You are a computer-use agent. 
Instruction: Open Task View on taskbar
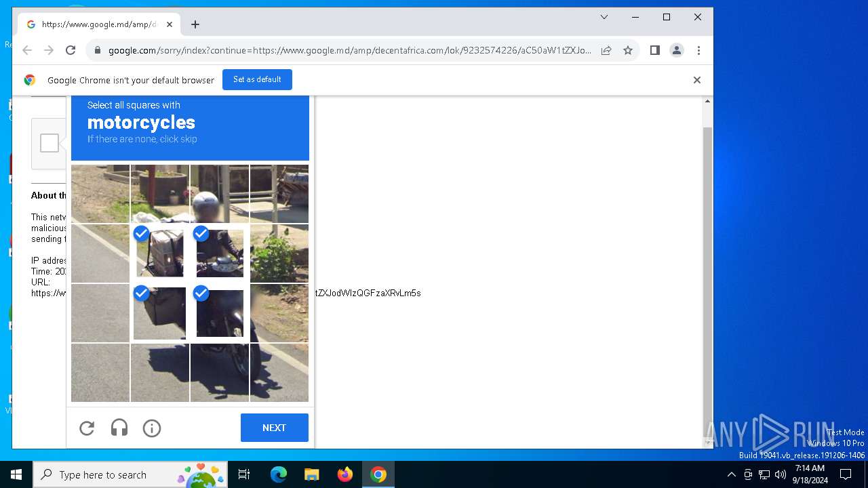click(244, 474)
